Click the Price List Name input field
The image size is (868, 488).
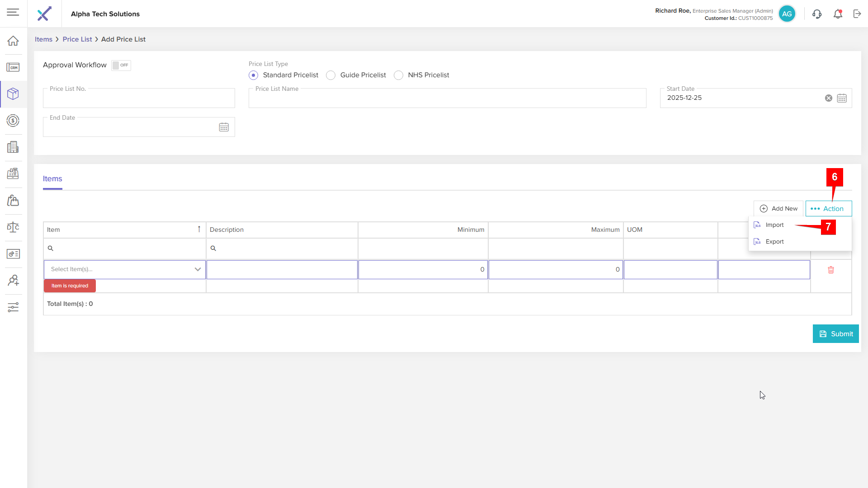click(x=447, y=99)
